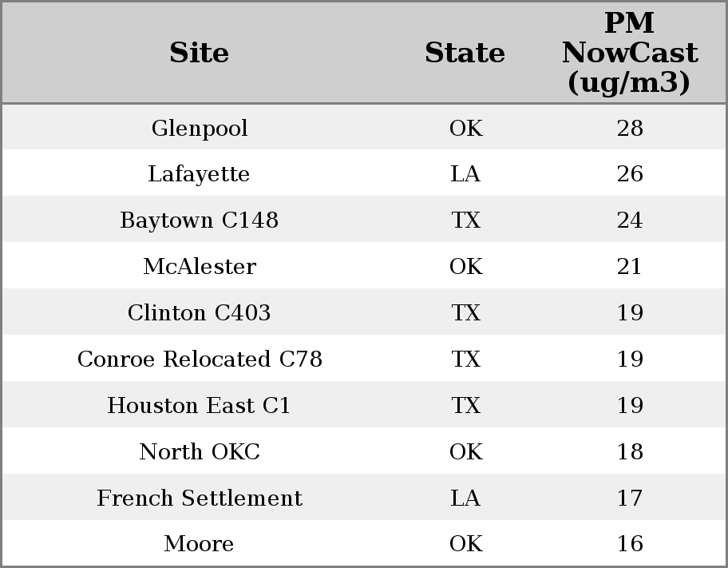The height and width of the screenshot is (568, 728).
Task: Click the State column header
Action: coord(465,54)
